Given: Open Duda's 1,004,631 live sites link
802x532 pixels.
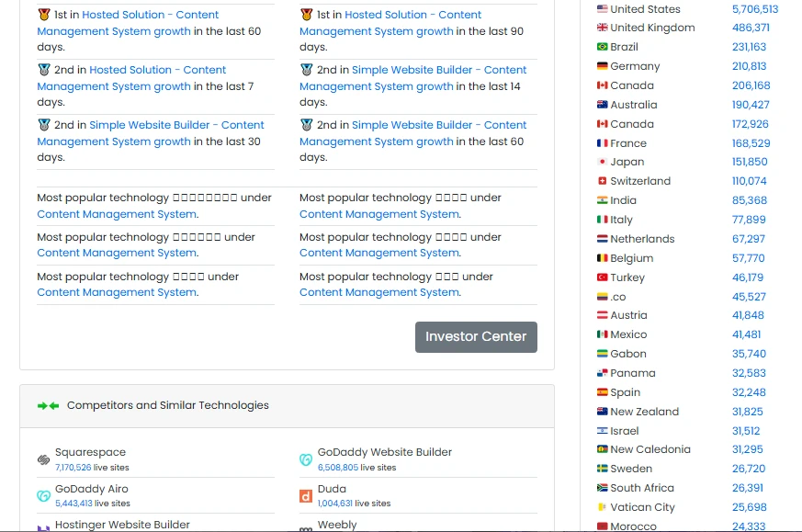Looking at the screenshot, I should pos(334,504).
